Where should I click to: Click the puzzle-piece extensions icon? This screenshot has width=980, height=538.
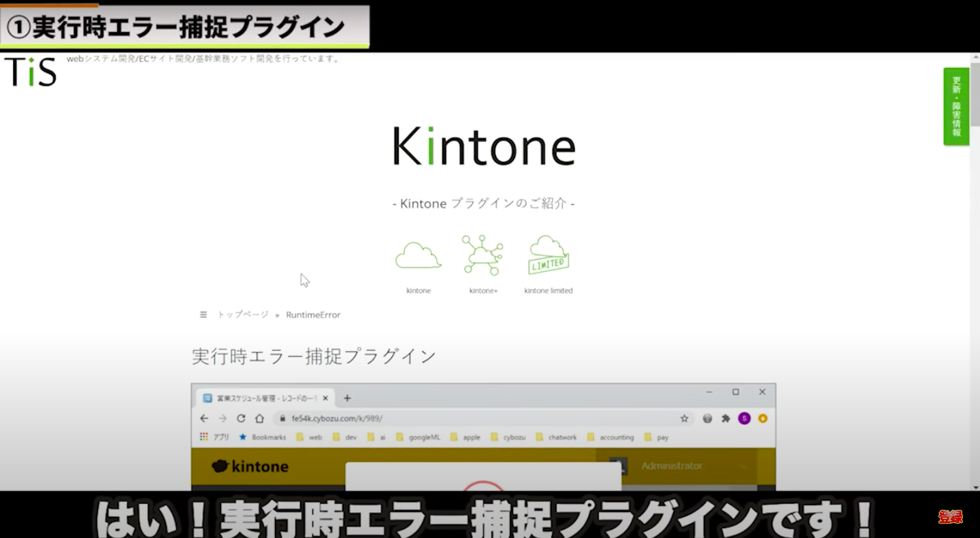pyautogui.click(x=726, y=418)
